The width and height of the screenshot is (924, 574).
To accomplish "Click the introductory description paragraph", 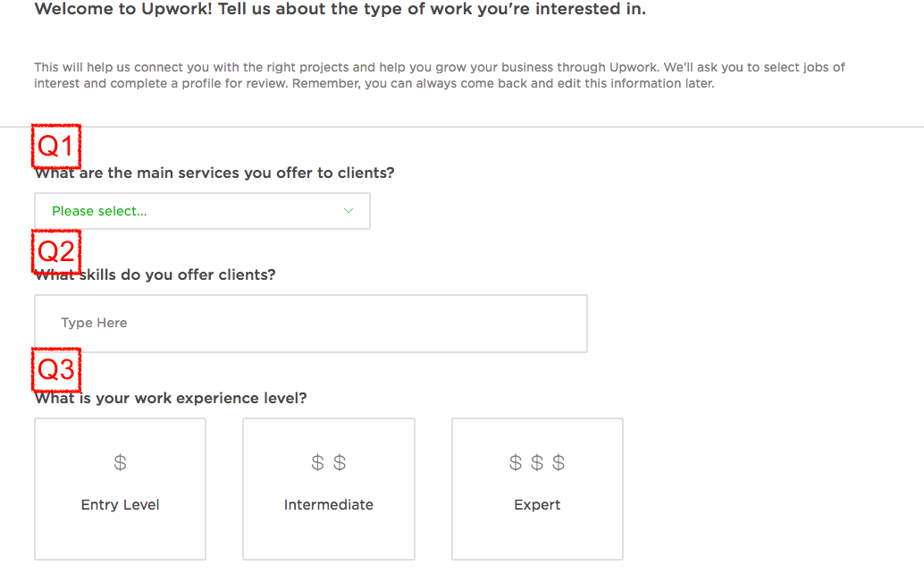I will pyautogui.click(x=438, y=75).
